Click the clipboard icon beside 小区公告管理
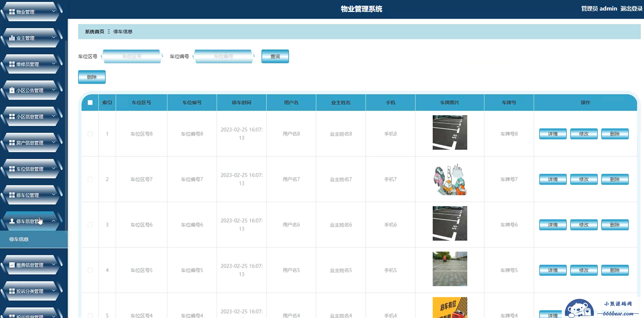 pos(12,90)
